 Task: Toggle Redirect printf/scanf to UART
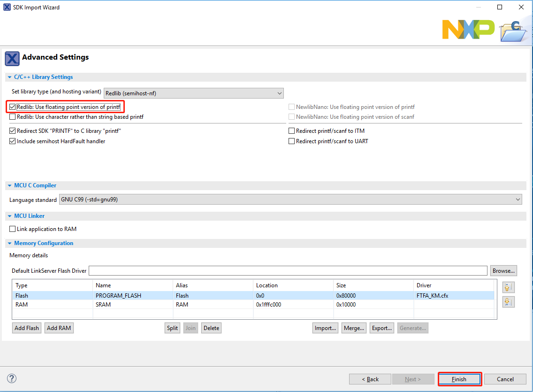click(292, 141)
